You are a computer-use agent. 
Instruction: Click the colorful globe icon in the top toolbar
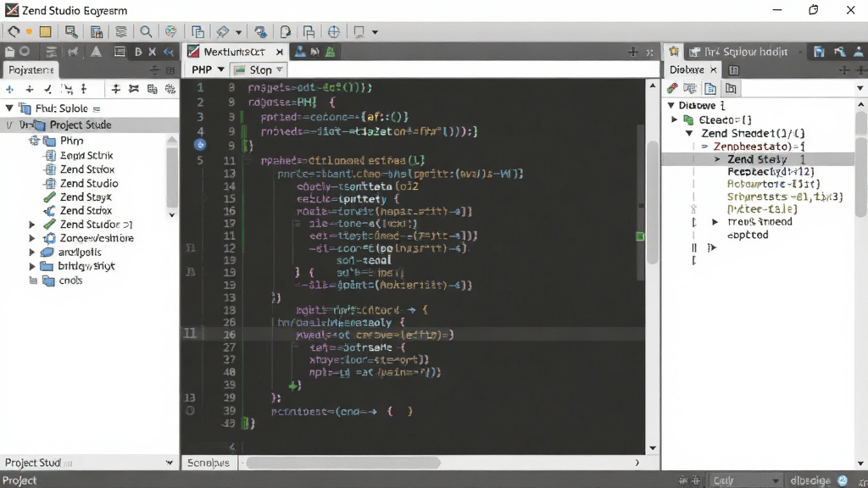tap(171, 32)
